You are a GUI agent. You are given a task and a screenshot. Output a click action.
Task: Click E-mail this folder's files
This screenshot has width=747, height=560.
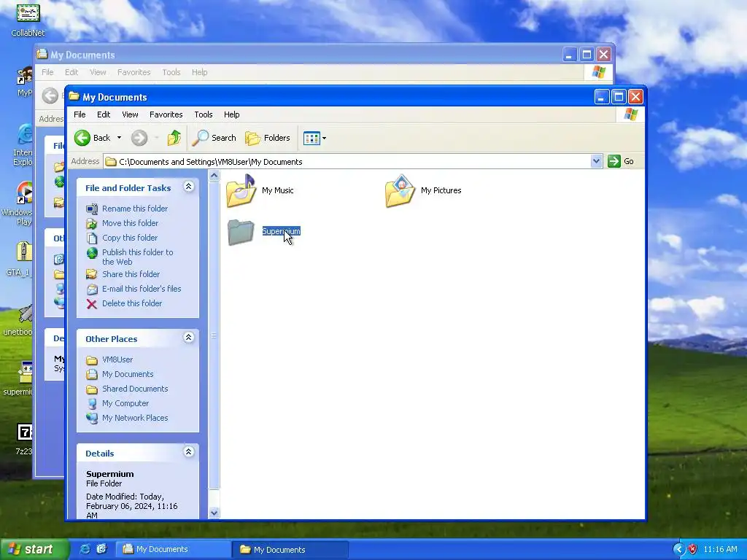pos(142,289)
